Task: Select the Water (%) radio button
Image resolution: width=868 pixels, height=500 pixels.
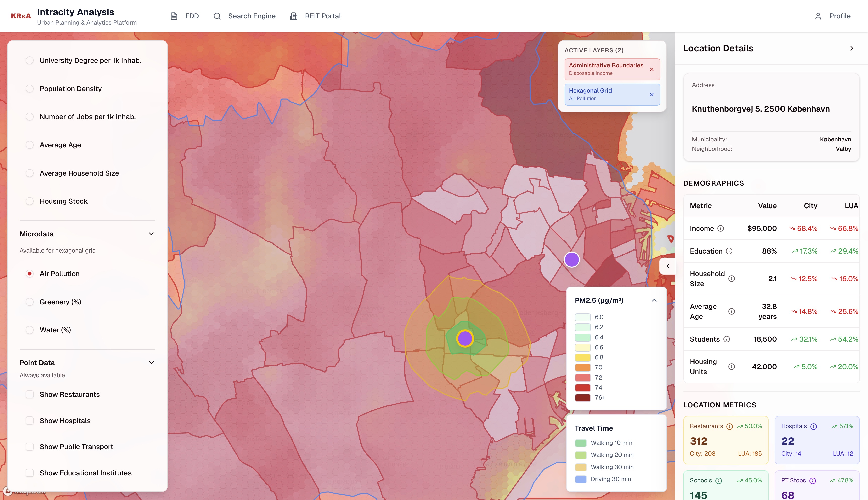Action: point(30,330)
